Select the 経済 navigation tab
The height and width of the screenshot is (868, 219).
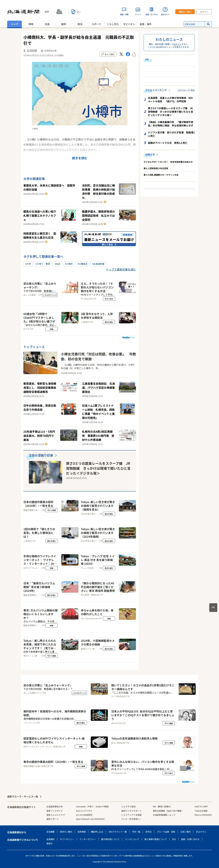[63, 24]
